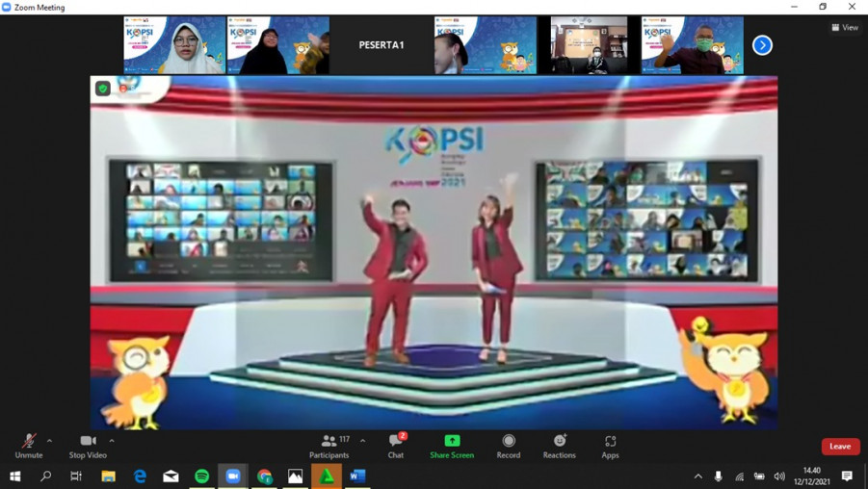868x489 pixels.
Task: Open Zoom Apps panel
Action: (610, 447)
